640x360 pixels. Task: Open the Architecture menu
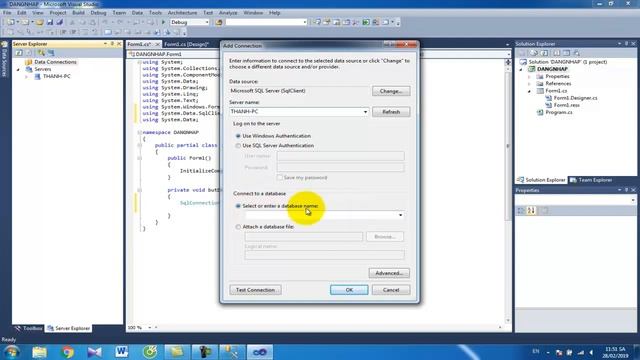tap(182, 13)
